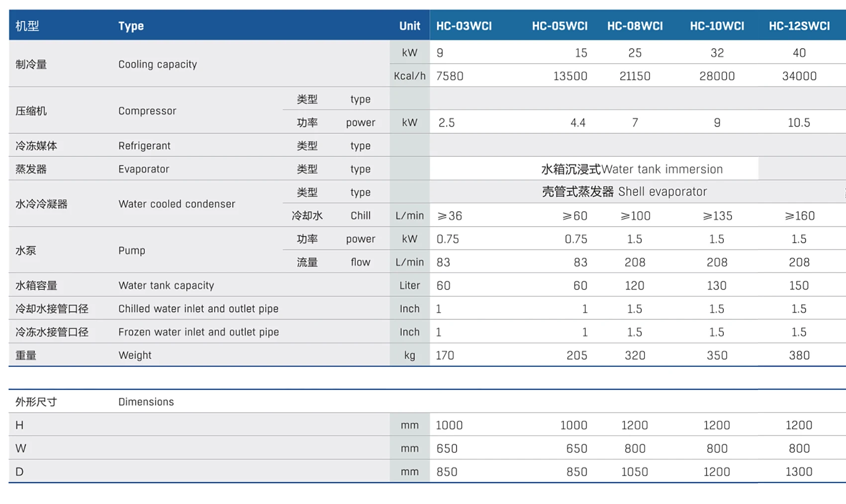Click cooling capacity value 32

tap(717, 53)
